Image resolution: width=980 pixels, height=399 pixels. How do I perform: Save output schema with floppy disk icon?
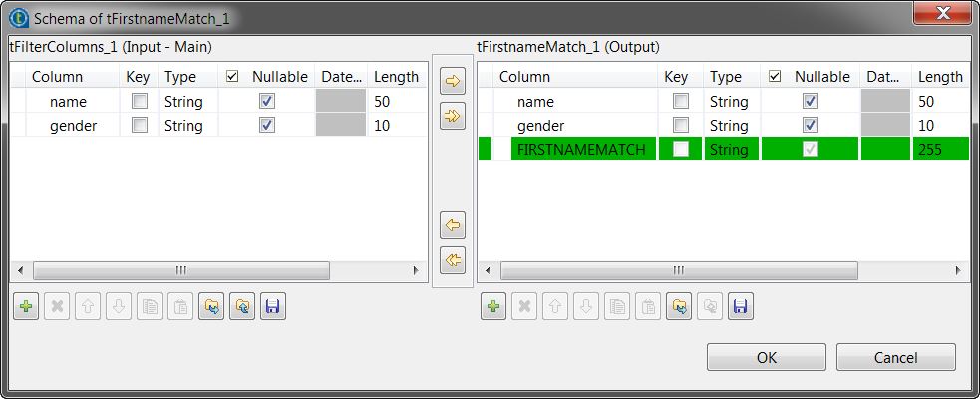pyautogui.click(x=741, y=306)
